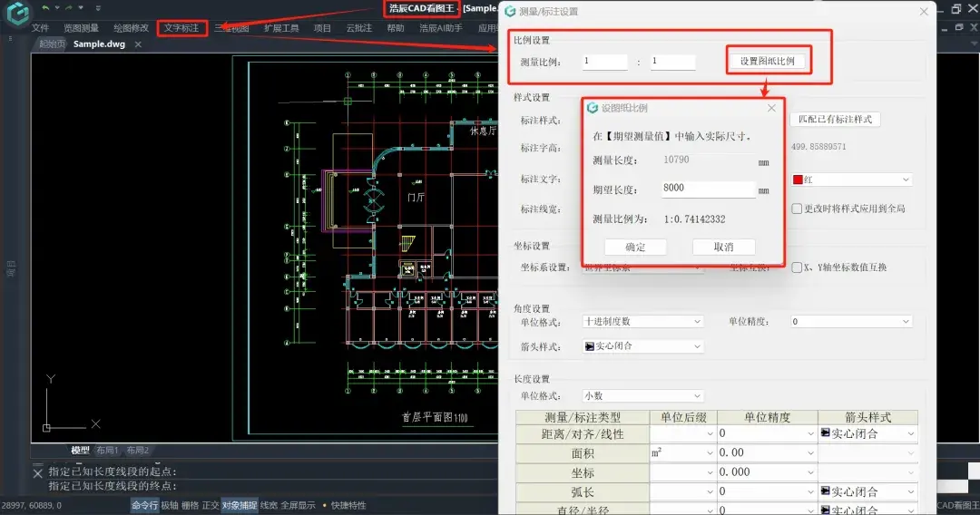
Task: Open 单位精度 dropdown for 距离/对齐/线性 row
Action: click(x=767, y=433)
